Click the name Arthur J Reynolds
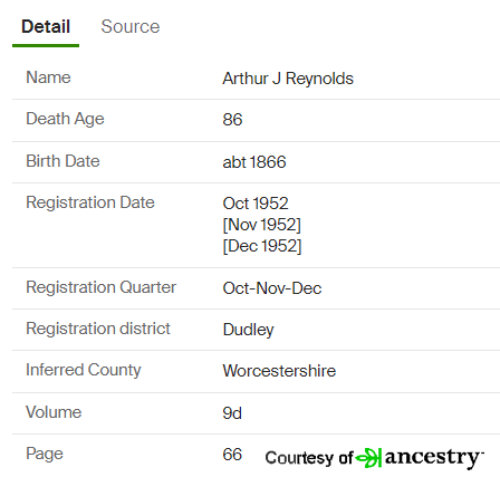The width and height of the screenshot is (500, 477). coord(288,79)
